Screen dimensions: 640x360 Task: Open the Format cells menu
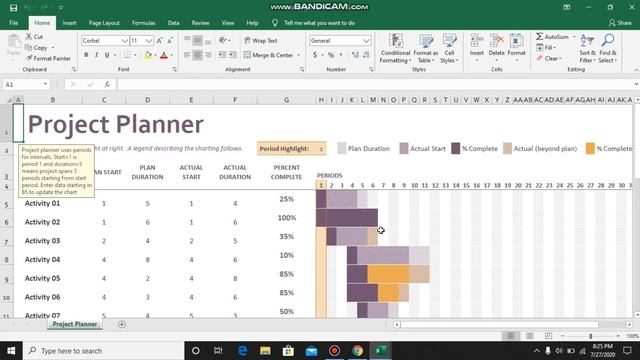pos(516,47)
